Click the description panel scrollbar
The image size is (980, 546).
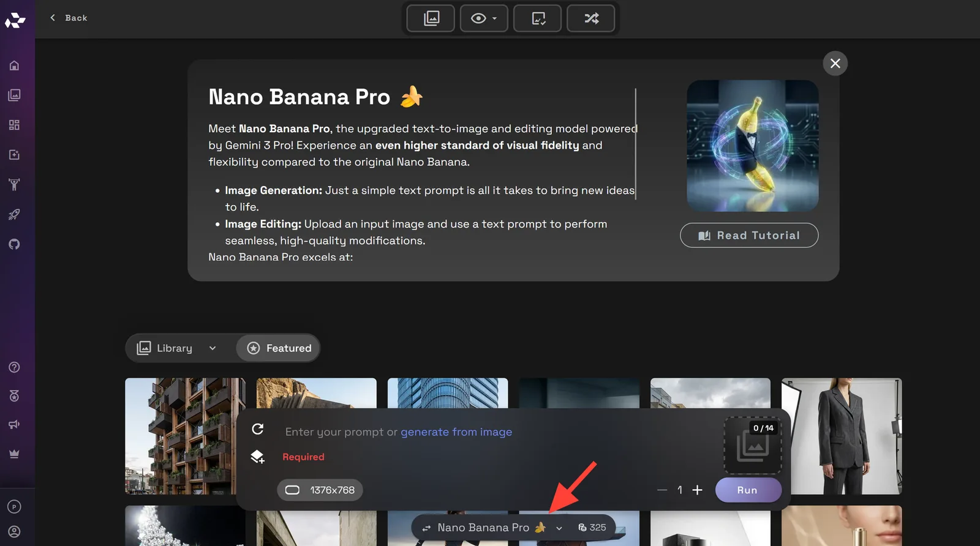click(x=636, y=144)
